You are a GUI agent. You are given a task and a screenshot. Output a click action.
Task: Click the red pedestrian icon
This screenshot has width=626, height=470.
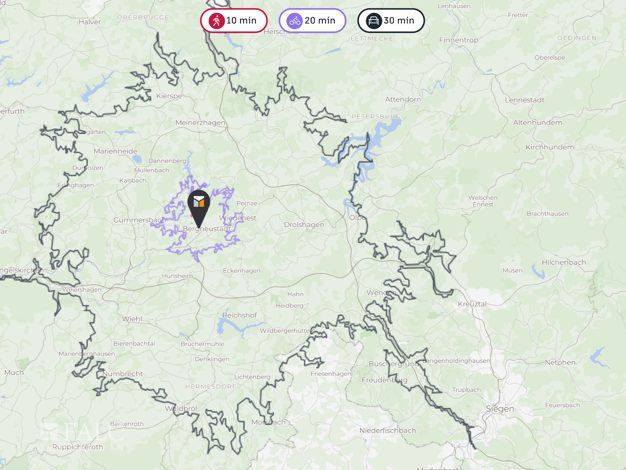(x=216, y=20)
